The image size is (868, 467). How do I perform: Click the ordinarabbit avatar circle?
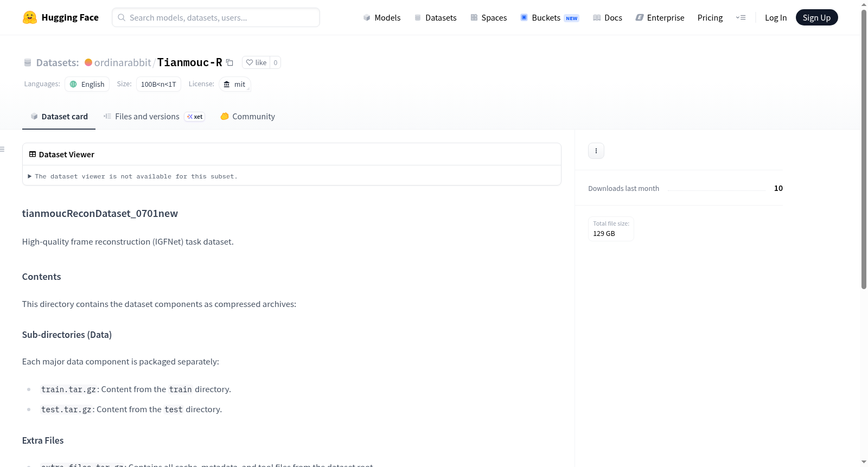(88, 62)
